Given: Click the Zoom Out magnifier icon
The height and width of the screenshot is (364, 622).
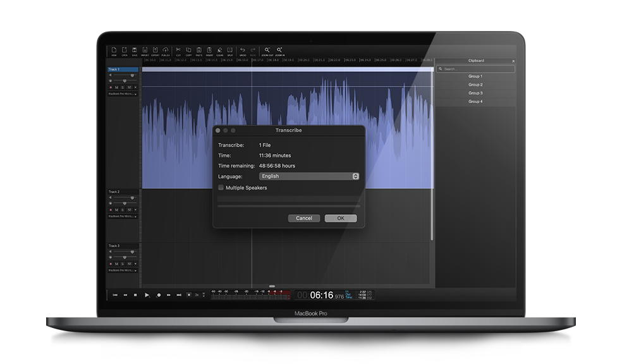Looking at the screenshot, I should point(267,50).
